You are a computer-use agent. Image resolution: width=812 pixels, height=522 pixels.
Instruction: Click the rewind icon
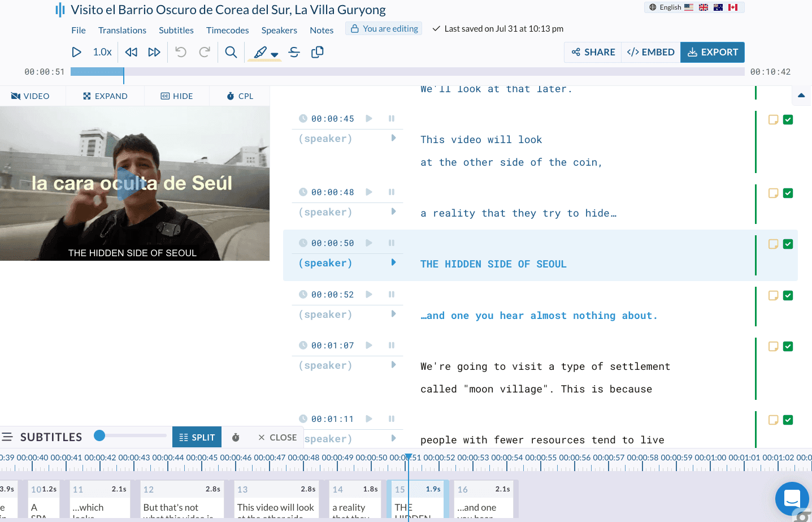point(131,52)
